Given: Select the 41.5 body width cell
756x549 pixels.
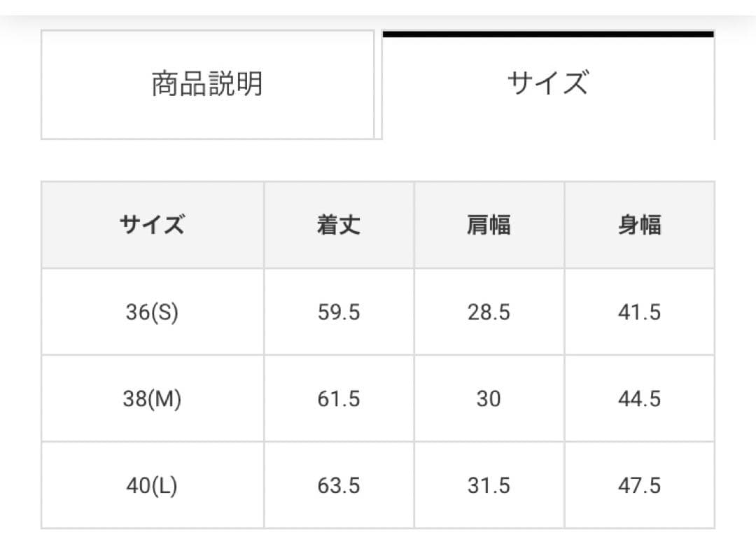Looking at the screenshot, I should click(x=639, y=312).
